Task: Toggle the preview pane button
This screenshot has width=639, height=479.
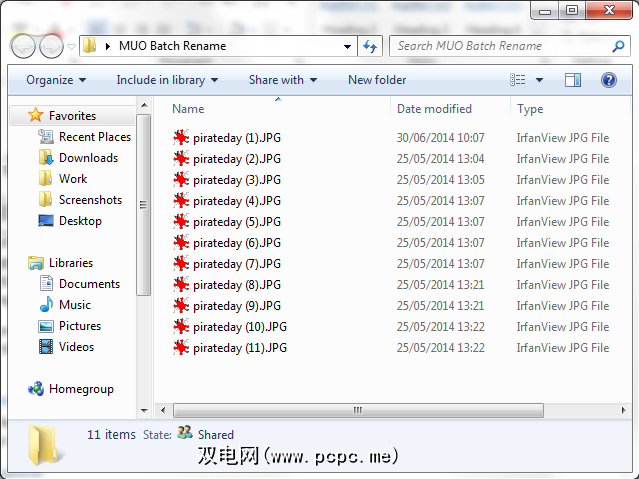Action: click(x=573, y=80)
